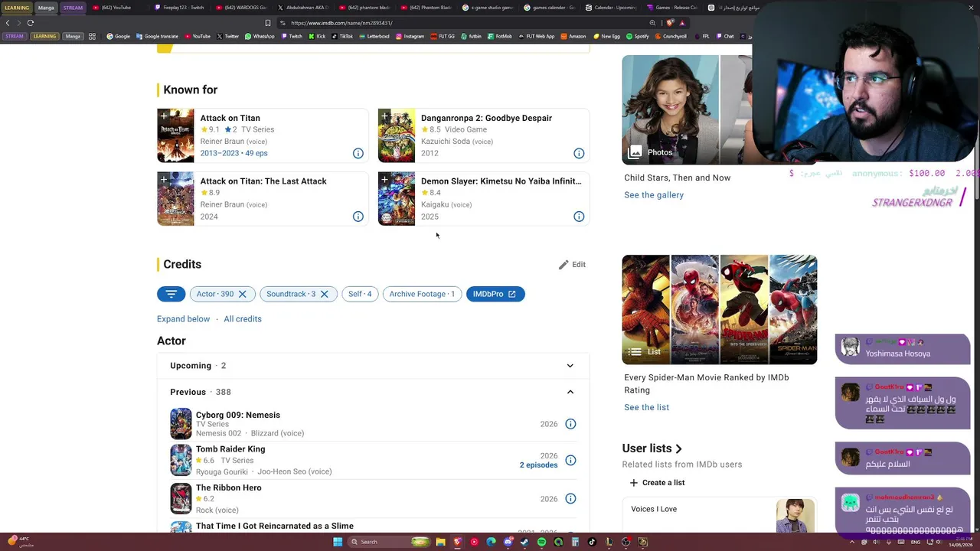
Task: Open the STREAM tab group
Action: [73, 8]
